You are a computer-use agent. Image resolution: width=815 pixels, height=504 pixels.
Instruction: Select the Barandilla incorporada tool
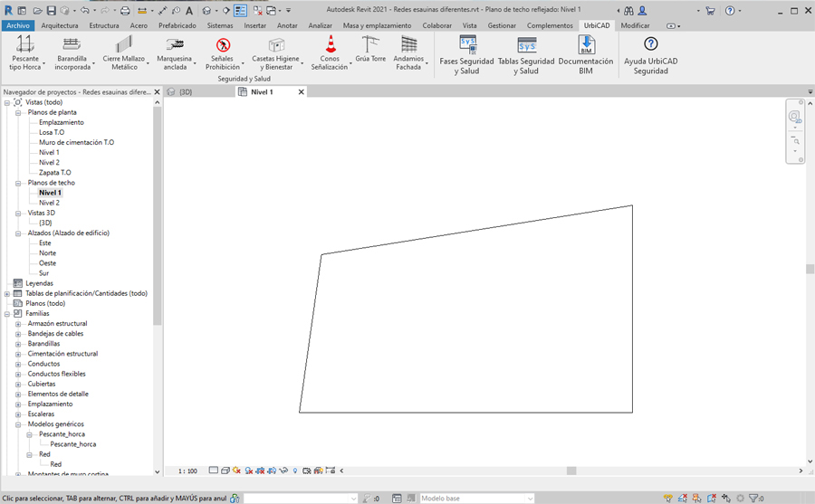[72, 52]
